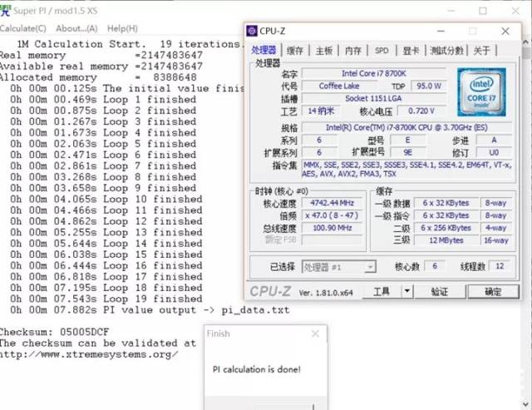Switch to the 关于 tab in CPU-Z
Image resolution: width=532 pixels, height=410 pixels.
point(481,51)
